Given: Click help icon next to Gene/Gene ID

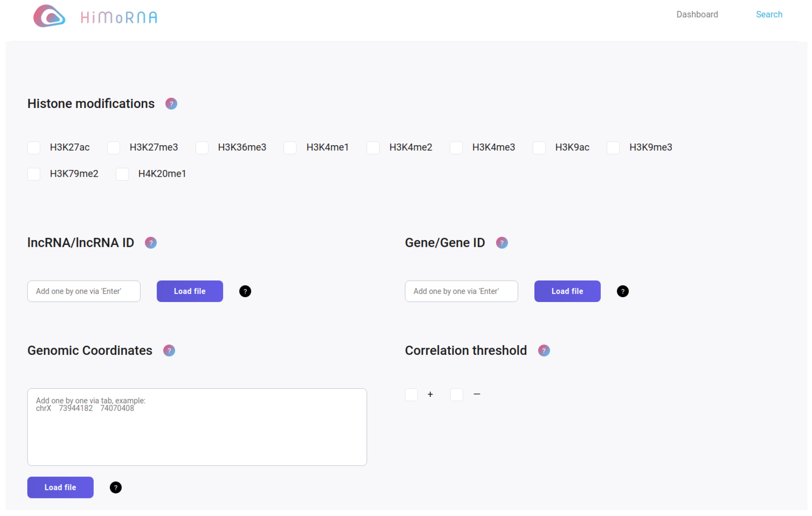Looking at the screenshot, I should pyautogui.click(x=501, y=243).
